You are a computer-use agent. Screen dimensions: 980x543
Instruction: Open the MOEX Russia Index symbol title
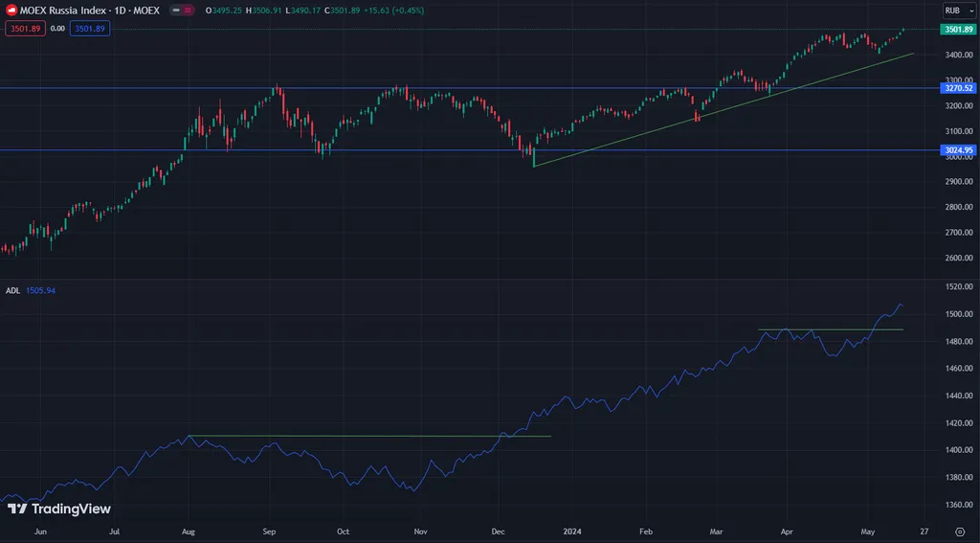pyautogui.click(x=89, y=11)
